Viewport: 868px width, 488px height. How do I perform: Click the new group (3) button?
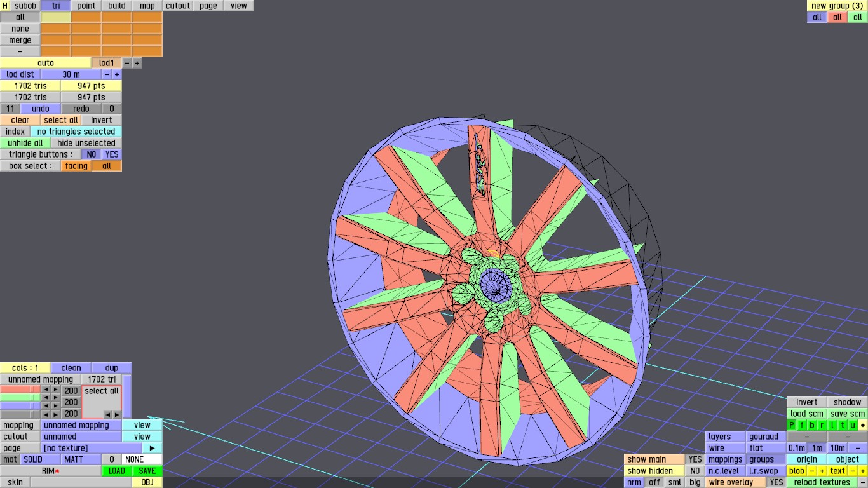(837, 6)
